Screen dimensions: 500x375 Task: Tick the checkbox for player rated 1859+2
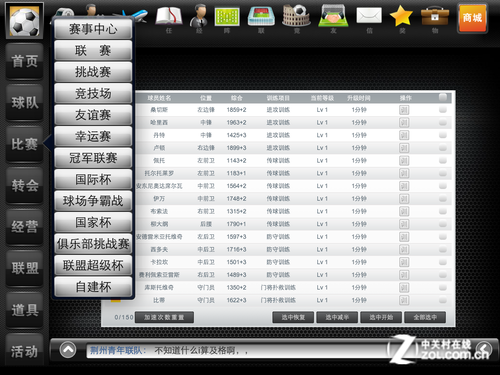click(x=443, y=110)
